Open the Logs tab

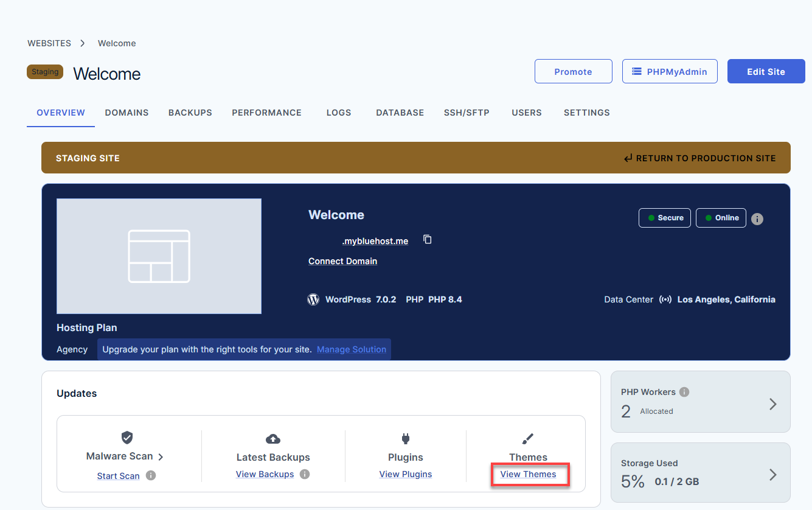pos(339,113)
